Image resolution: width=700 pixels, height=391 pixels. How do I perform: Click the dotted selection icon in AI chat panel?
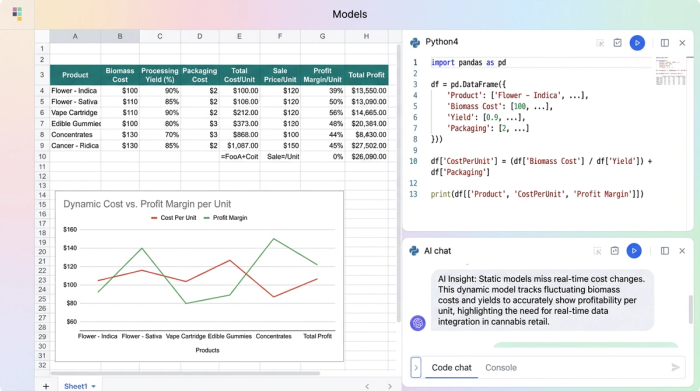click(597, 251)
